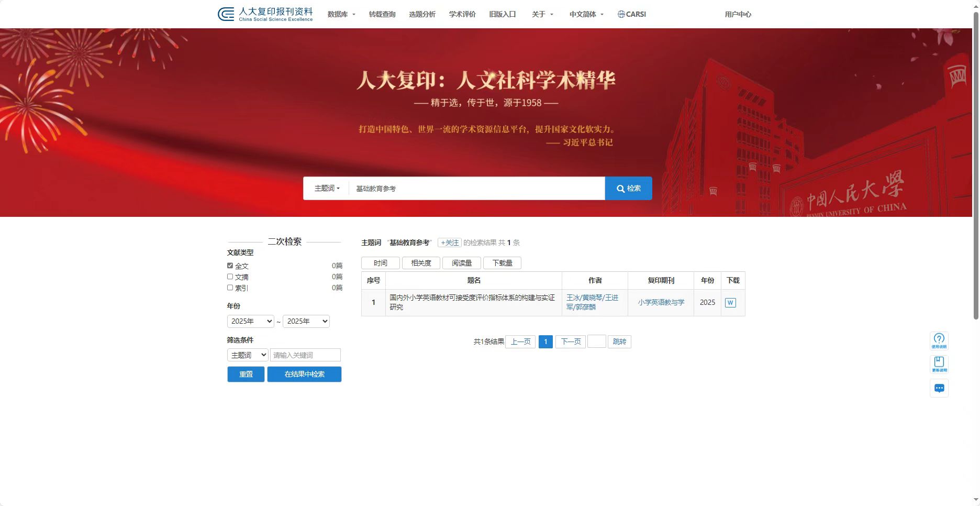Screen dimensions: 980x506
Task: Open the 使用说明 help icon
Action: point(939,340)
